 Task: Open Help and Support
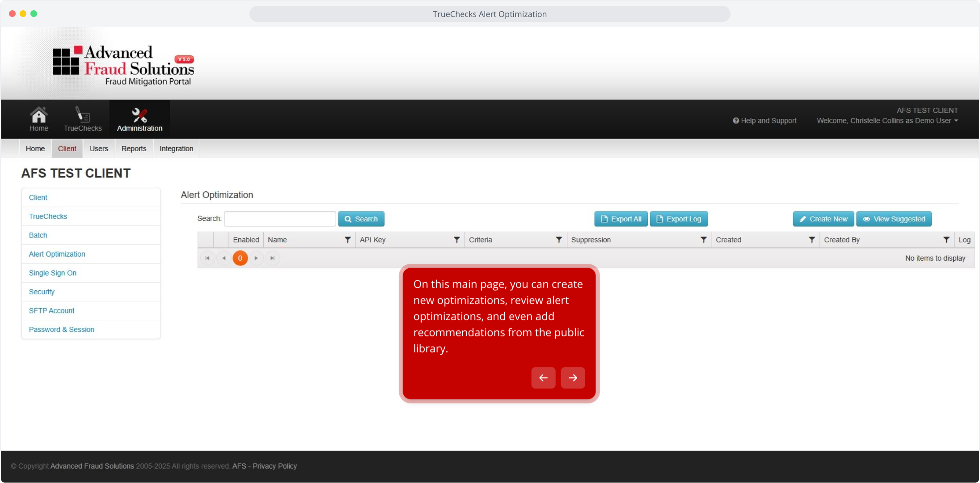click(765, 121)
